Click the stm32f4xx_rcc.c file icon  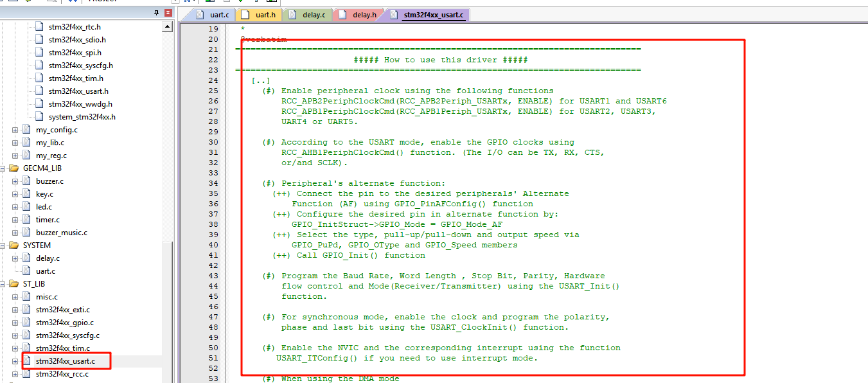click(26, 374)
